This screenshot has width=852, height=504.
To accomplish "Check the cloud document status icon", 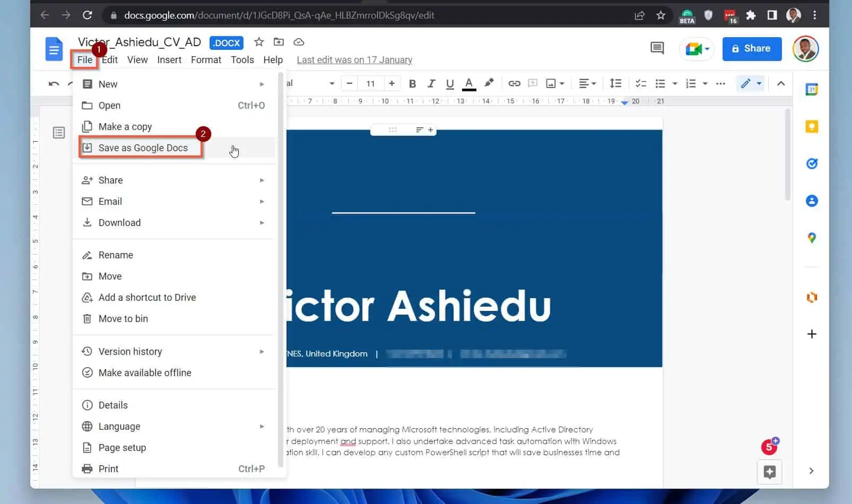I will tap(299, 42).
